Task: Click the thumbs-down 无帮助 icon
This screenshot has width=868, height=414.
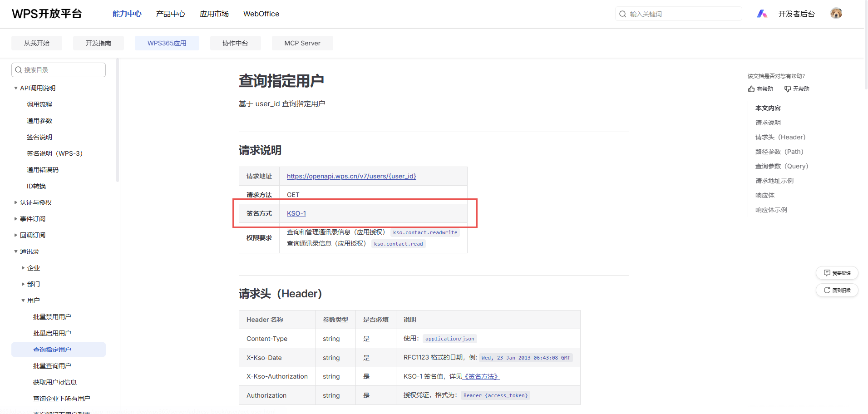Action: point(788,89)
